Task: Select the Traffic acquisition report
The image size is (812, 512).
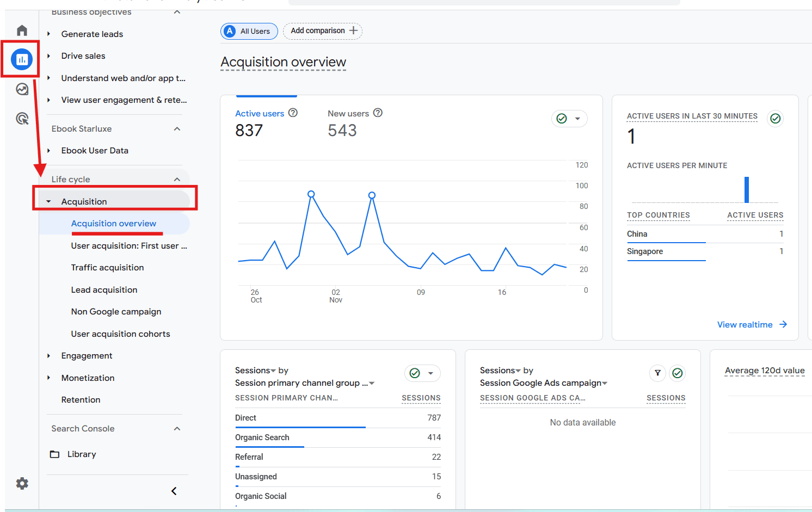Action: 107,267
